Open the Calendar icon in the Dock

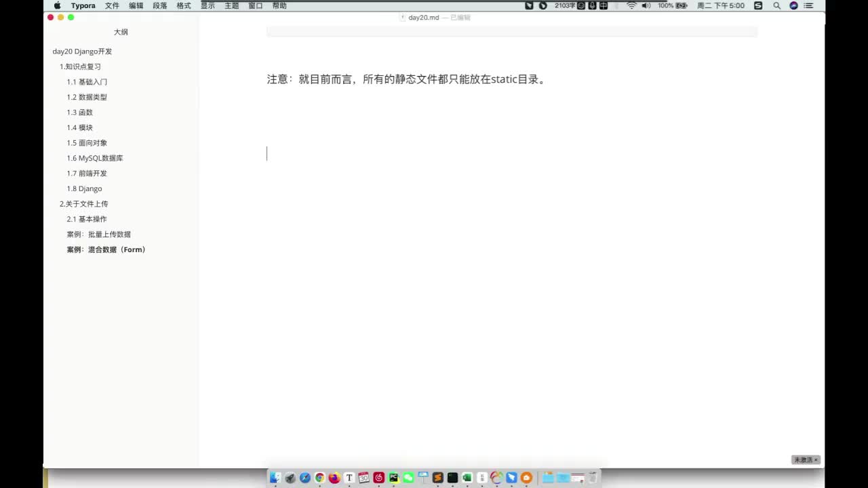pyautogui.click(x=364, y=478)
